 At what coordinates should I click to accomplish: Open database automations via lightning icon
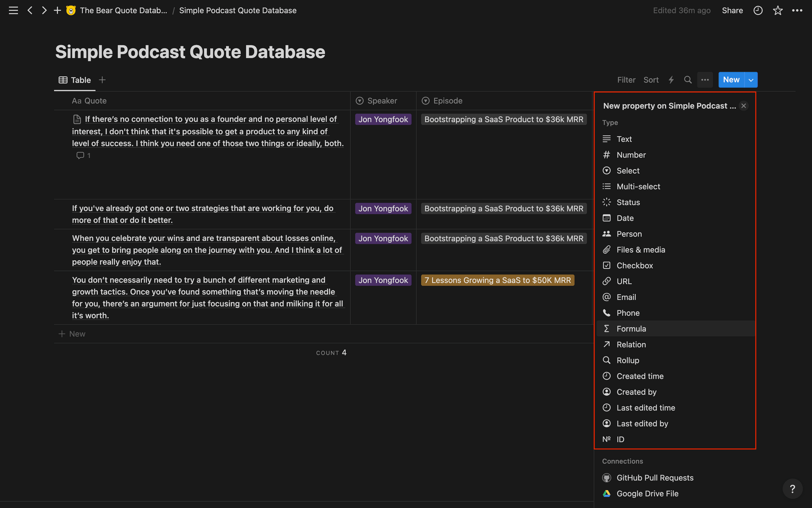pyautogui.click(x=671, y=80)
